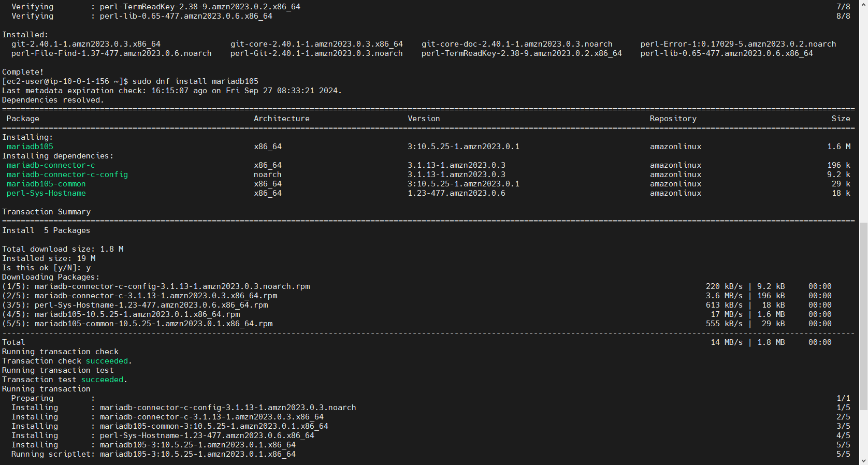Click the Repository column header
This screenshot has height=465, width=868.
click(673, 119)
